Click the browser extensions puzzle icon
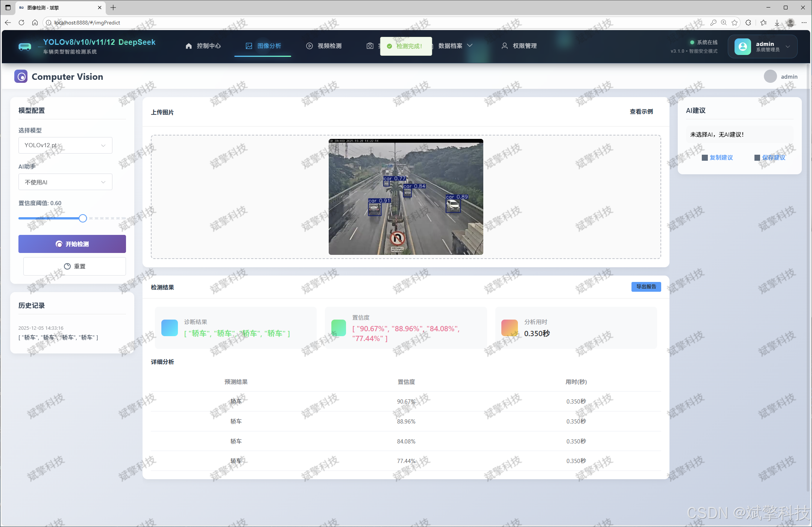 pos(748,23)
